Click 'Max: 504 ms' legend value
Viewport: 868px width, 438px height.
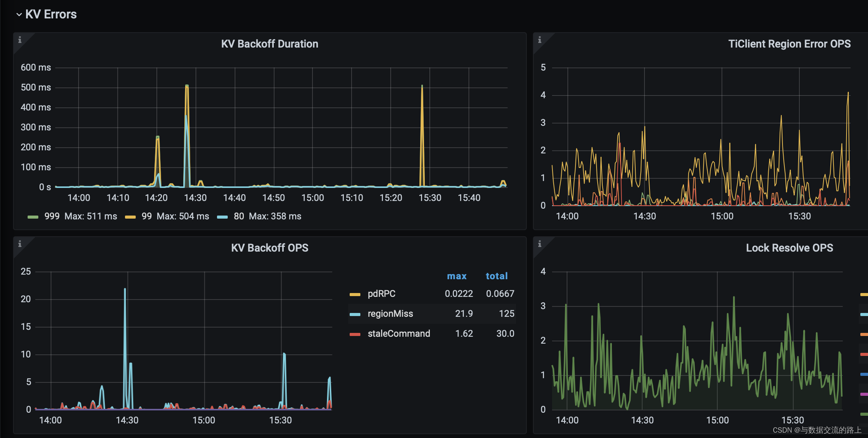pyautogui.click(x=183, y=216)
